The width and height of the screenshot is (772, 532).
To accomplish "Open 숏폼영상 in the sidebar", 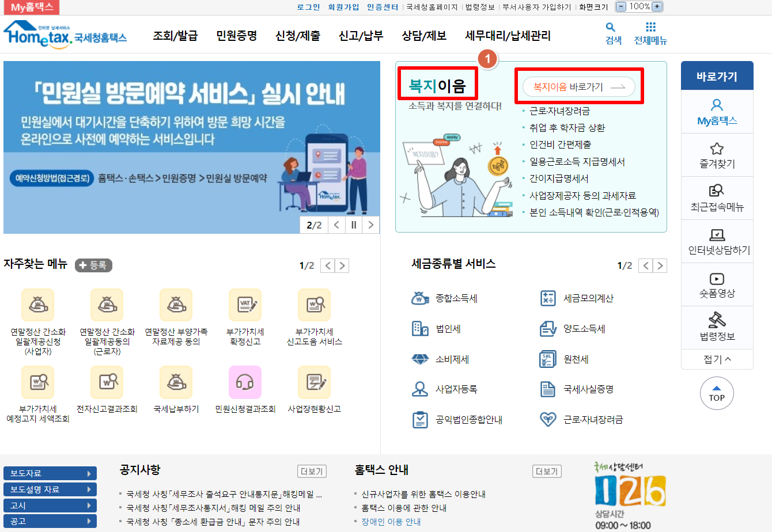I will [717, 285].
